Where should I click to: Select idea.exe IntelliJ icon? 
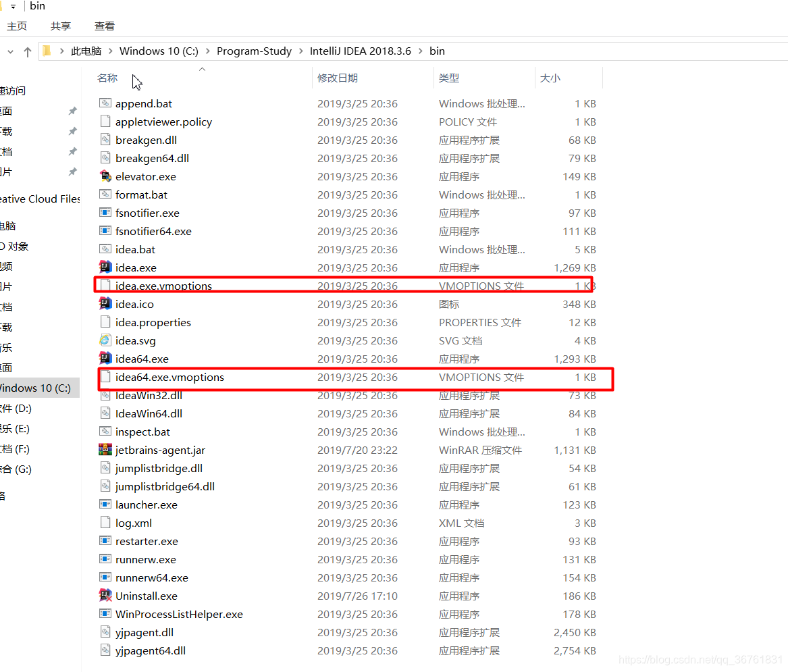pyautogui.click(x=105, y=267)
